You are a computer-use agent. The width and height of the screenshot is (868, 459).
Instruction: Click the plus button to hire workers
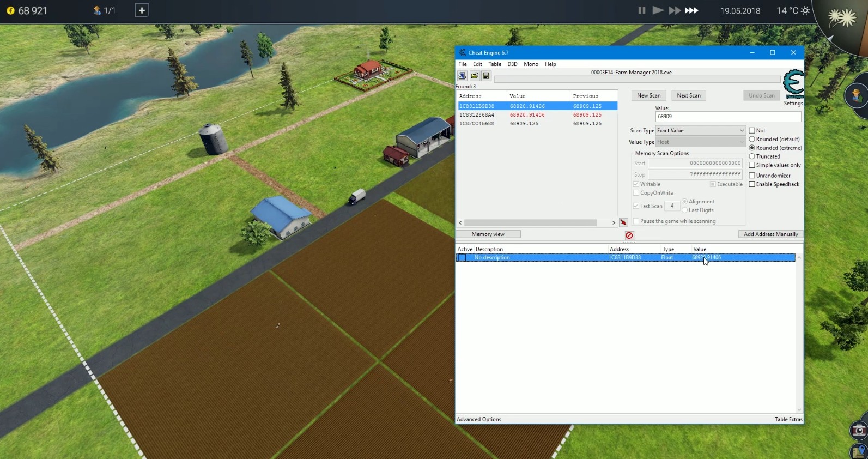click(x=142, y=10)
